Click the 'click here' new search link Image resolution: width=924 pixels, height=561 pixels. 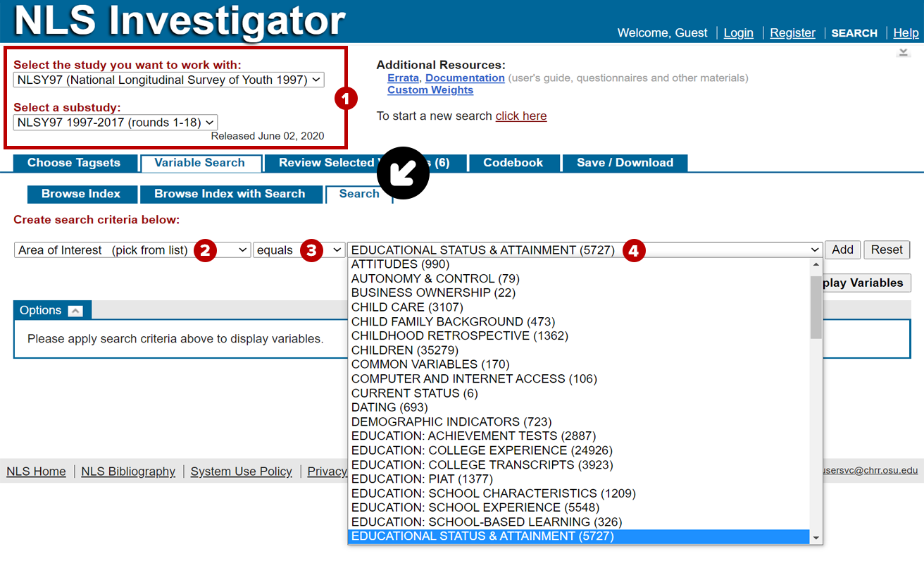point(521,116)
